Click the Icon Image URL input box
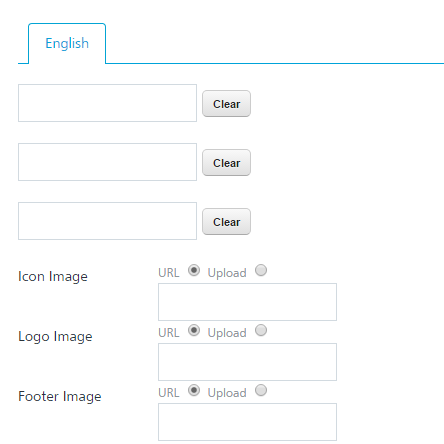The width and height of the screenshot is (444, 444). click(247, 302)
